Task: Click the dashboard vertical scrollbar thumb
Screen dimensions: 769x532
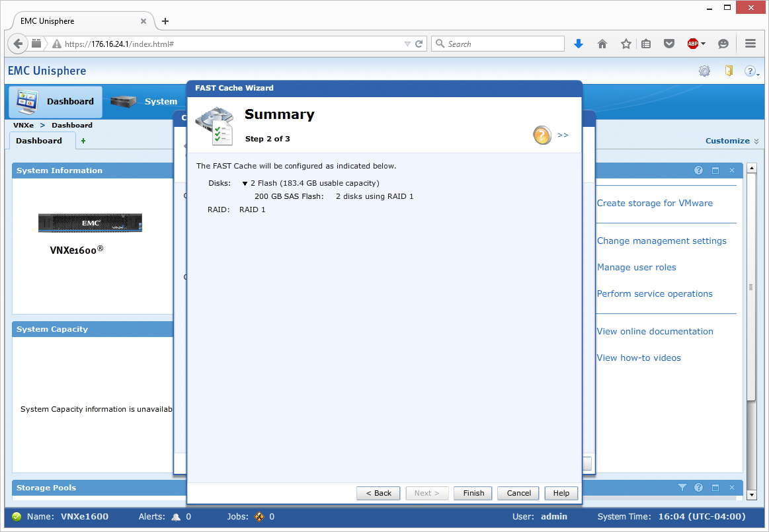Action: (x=751, y=287)
